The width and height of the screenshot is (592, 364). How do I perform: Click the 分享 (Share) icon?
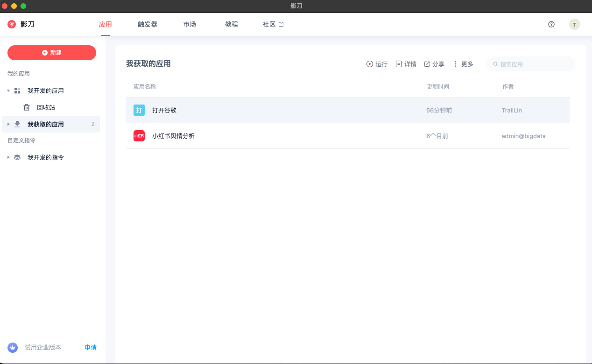(x=427, y=64)
